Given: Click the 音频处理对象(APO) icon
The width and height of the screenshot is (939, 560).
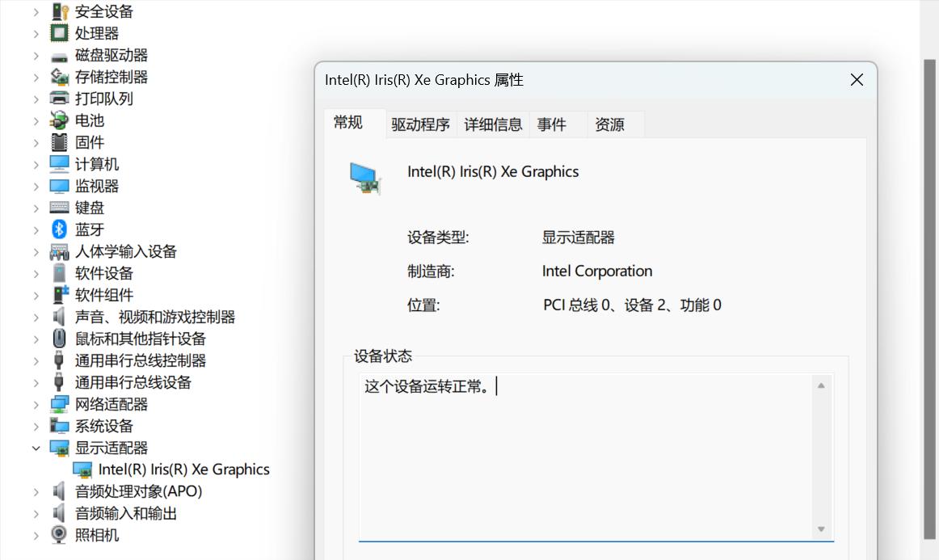Looking at the screenshot, I should (x=59, y=491).
